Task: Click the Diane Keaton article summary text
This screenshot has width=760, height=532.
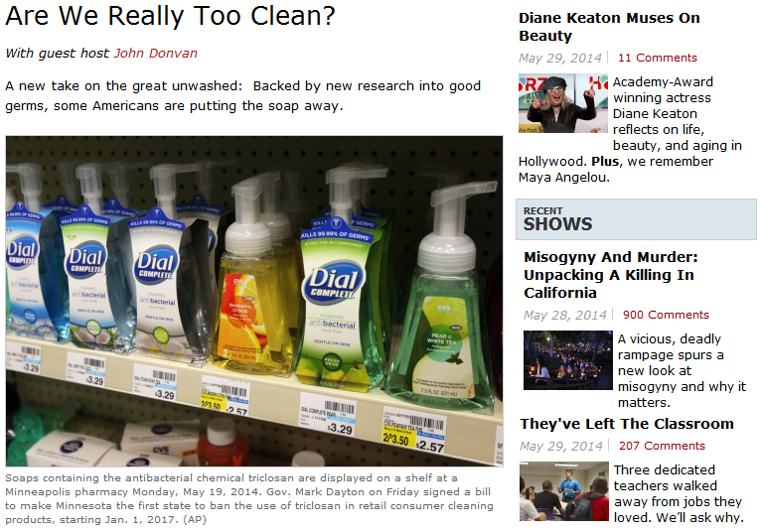Action: tap(630, 129)
